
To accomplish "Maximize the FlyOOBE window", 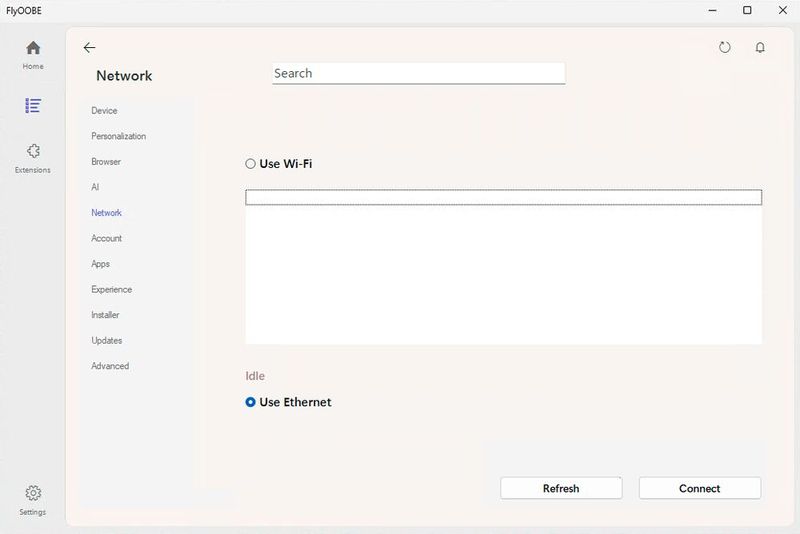I will pyautogui.click(x=747, y=10).
